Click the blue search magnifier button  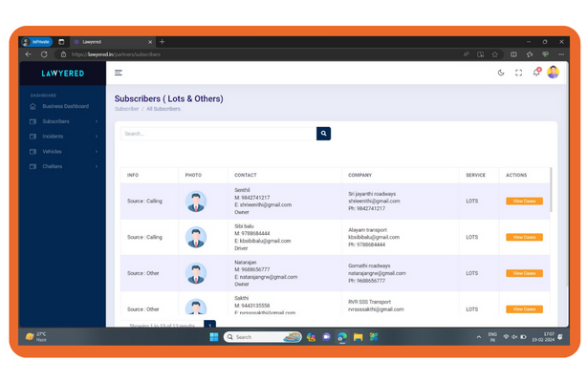(x=324, y=134)
